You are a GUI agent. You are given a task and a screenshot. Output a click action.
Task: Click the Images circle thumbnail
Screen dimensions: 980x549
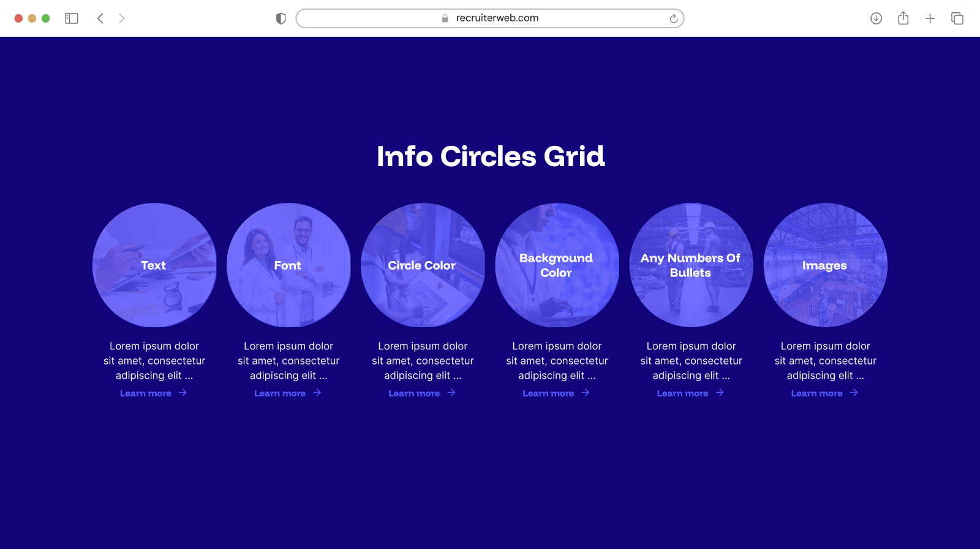point(825,265)
